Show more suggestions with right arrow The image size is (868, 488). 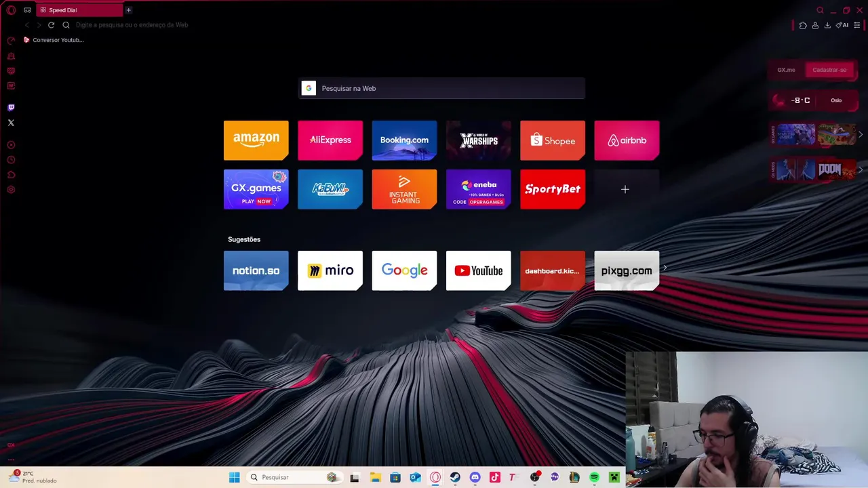pyautogui.click(x=665, y=268)
